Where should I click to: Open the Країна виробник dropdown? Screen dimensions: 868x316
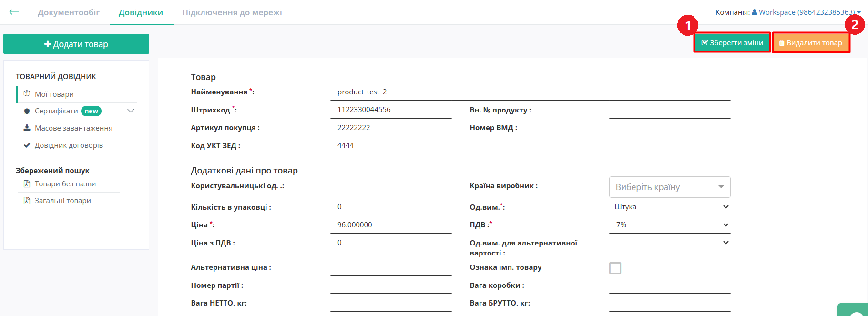click(669, 187)
